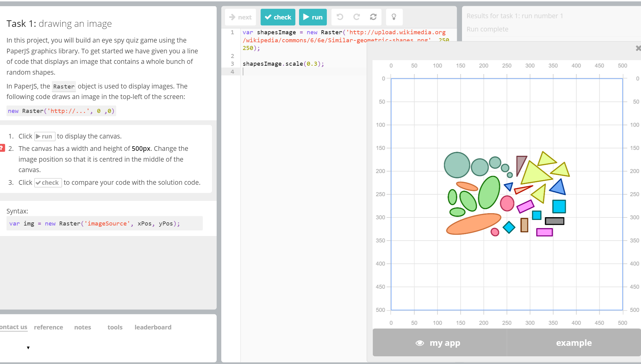Close the canvas preview panel
Screen dimensions: 641x364
(638, 48)
